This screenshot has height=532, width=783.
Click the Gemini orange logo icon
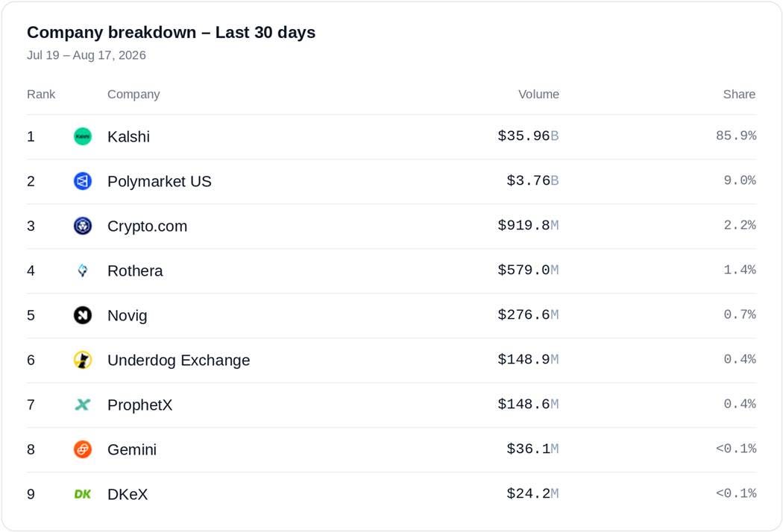click(x=82, y=449)
